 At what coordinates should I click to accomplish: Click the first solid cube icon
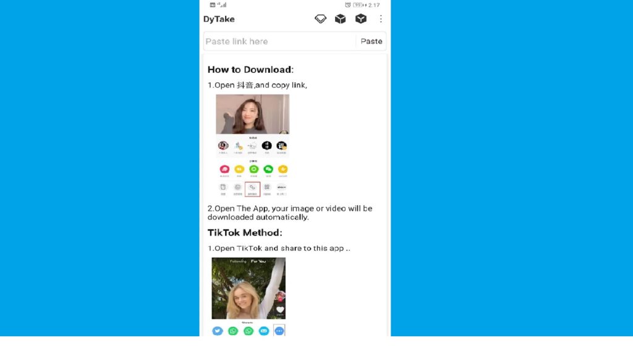340,19
